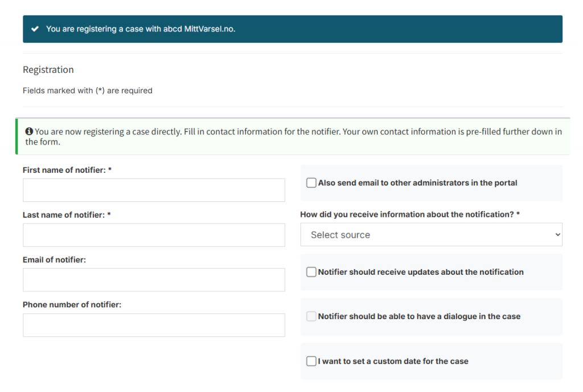Image resolution: width=583 pixels, height=392 pixels.
Task: Tick 'Notifier should be able to have a dialogue'
Action: 311,316
